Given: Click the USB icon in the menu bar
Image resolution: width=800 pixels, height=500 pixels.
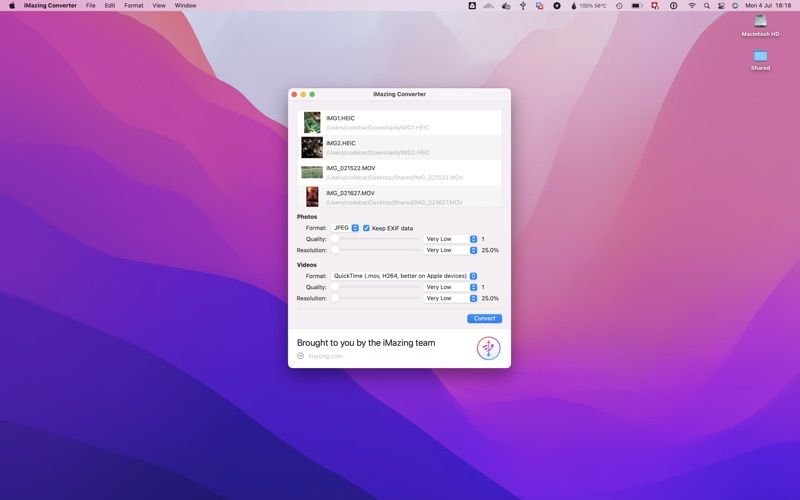Looking at the screenshot, I should 522,6.
